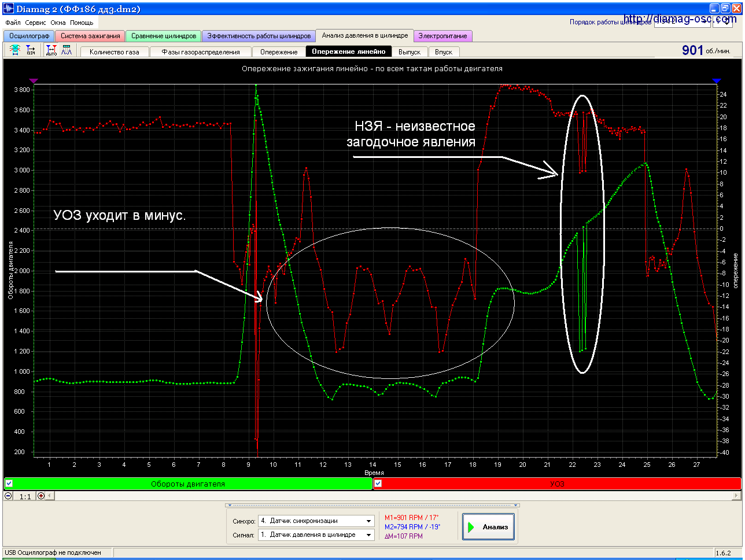Click the M2=794 RPM / -19° readout
The image size is (745, 560).
pyautogui.click(x=412, y=527)
